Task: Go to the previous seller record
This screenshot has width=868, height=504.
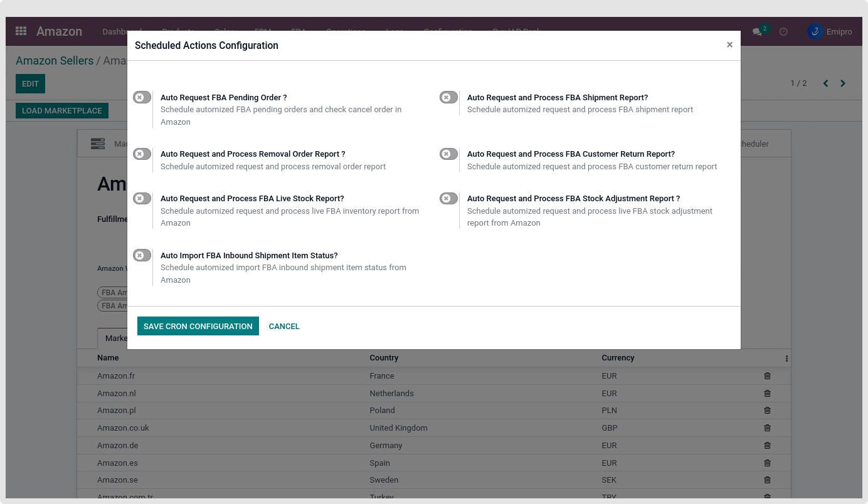Action: 825,83
